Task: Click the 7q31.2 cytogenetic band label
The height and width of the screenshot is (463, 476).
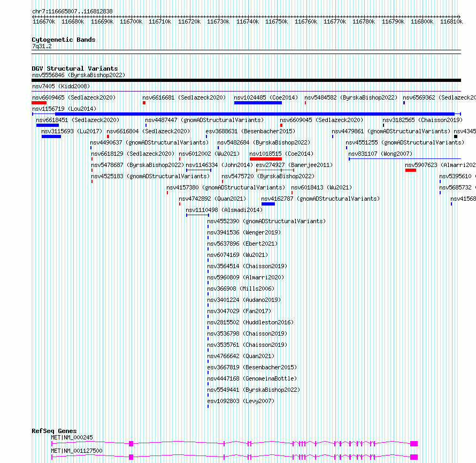Action: click(42, 46)
